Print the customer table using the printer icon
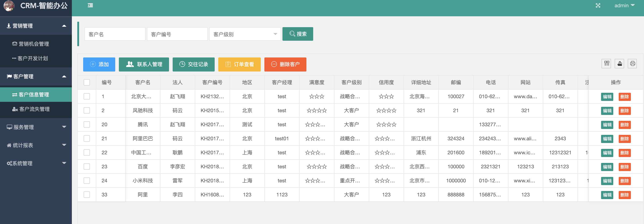Viewport: 644px width, 224px height. pos(632,64)
